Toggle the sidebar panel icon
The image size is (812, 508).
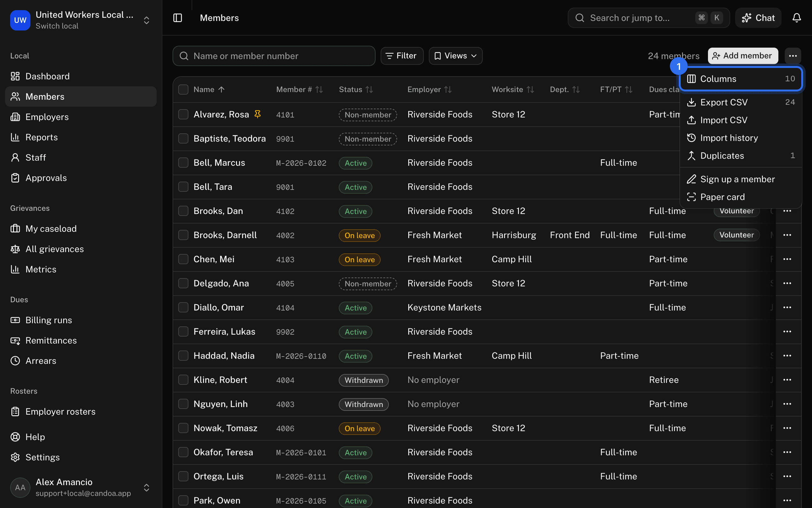[x=178, y=18]
